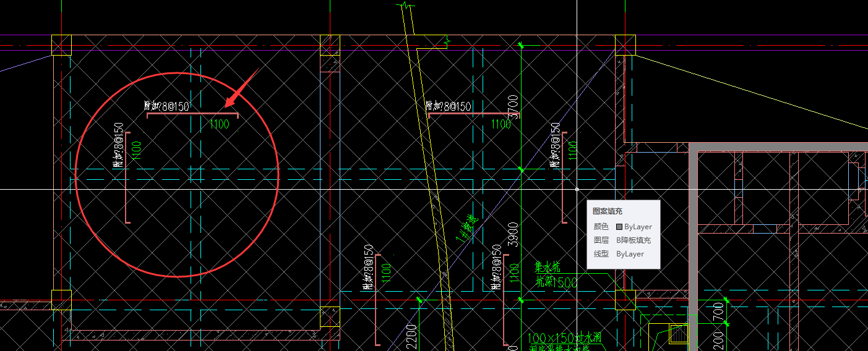868x351 pixels.
Task: Click the ByLayer value beside '颜色'
Action: (638, 227)
